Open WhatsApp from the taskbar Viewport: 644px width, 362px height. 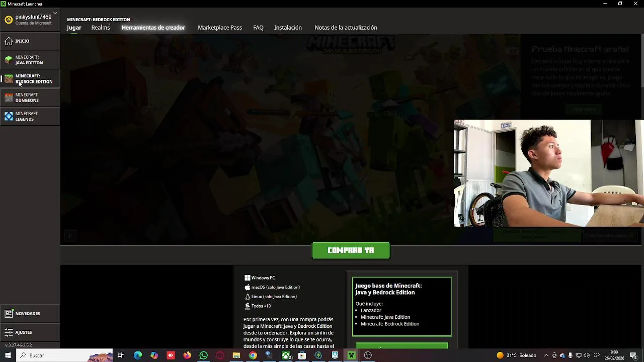point(203,355)
